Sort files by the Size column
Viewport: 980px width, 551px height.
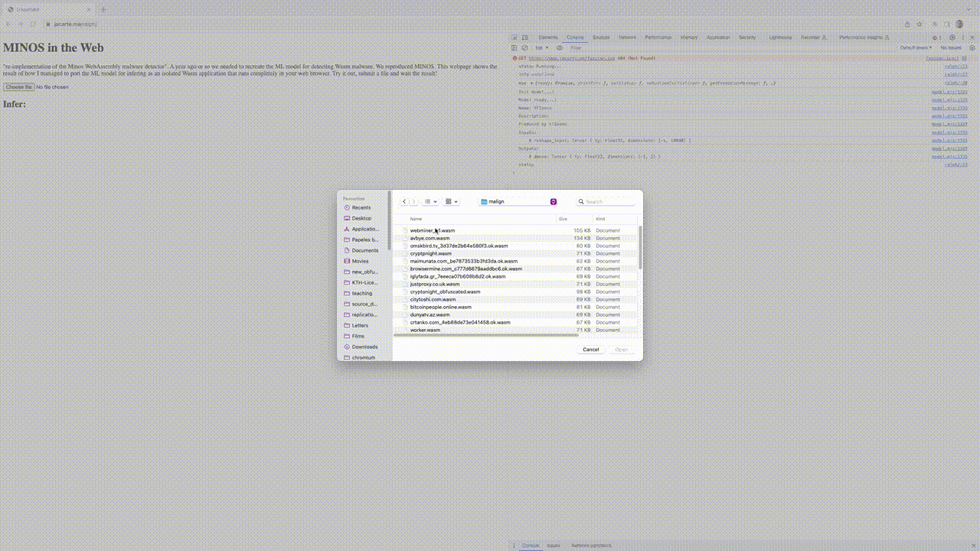point(563,219)
